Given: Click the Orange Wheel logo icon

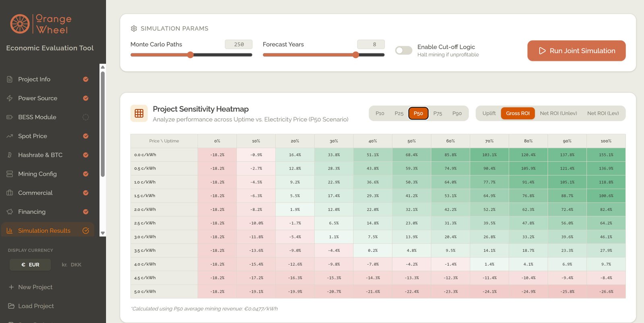Looking at the screenshot, I should pos(20,24).
